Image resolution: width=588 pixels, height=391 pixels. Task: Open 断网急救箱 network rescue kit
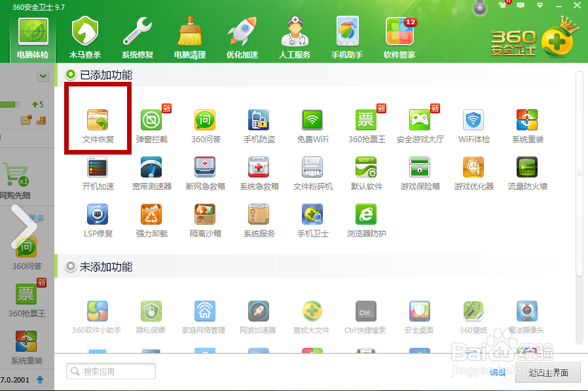(x=206, y=174)
